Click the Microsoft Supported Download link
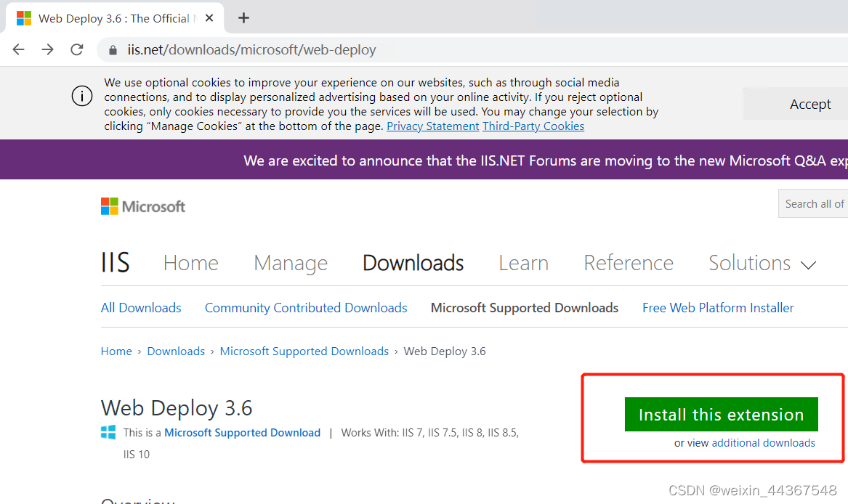848x504 pixels. pyautogui.click(x=242, y=433)
